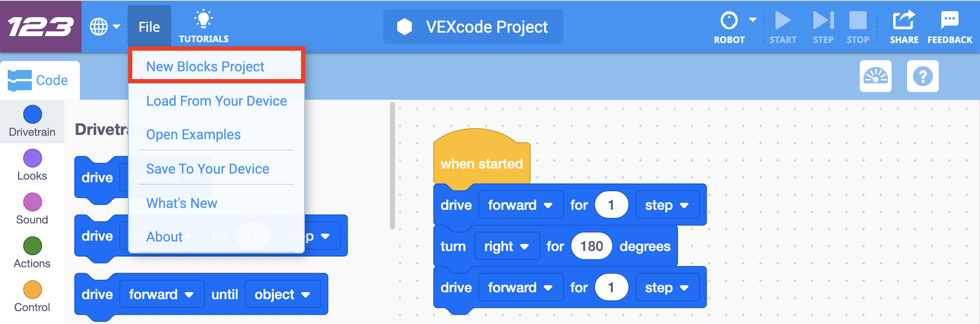980x324 pixels.
Task: Expand the Robot dropdown arrow
Action: click(752, 20)
